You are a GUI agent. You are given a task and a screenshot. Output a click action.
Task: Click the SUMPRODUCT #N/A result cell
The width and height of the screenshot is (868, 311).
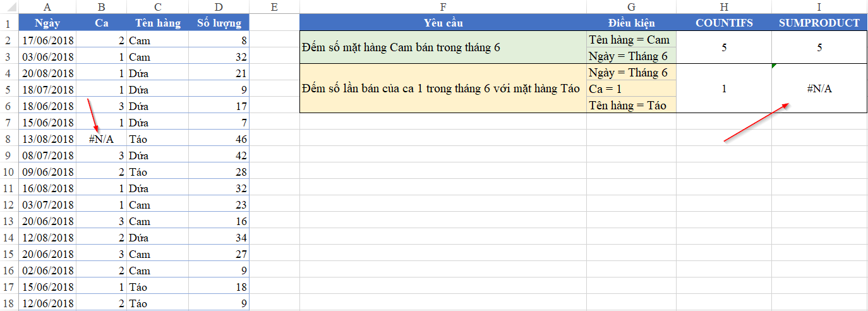[819, 88]
